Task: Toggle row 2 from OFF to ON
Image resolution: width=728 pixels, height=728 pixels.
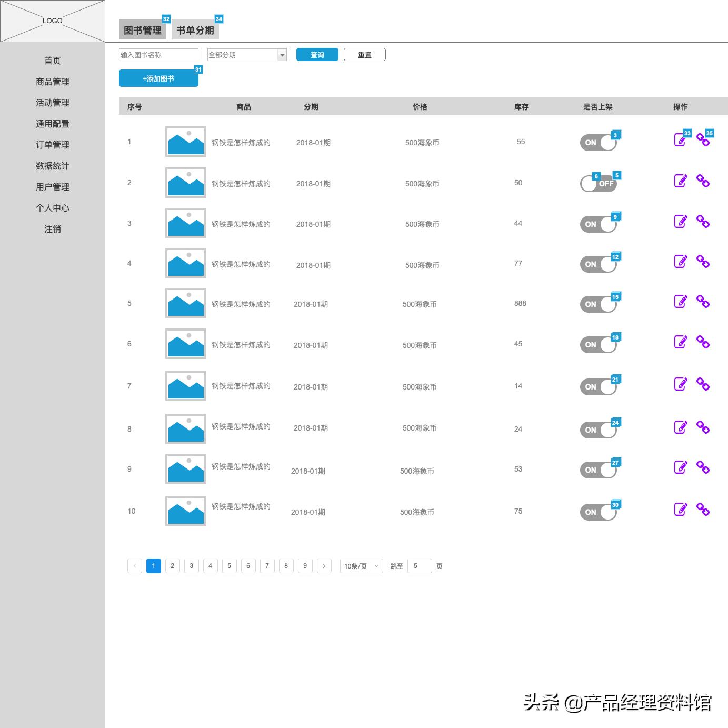Action: coord(598,184)
